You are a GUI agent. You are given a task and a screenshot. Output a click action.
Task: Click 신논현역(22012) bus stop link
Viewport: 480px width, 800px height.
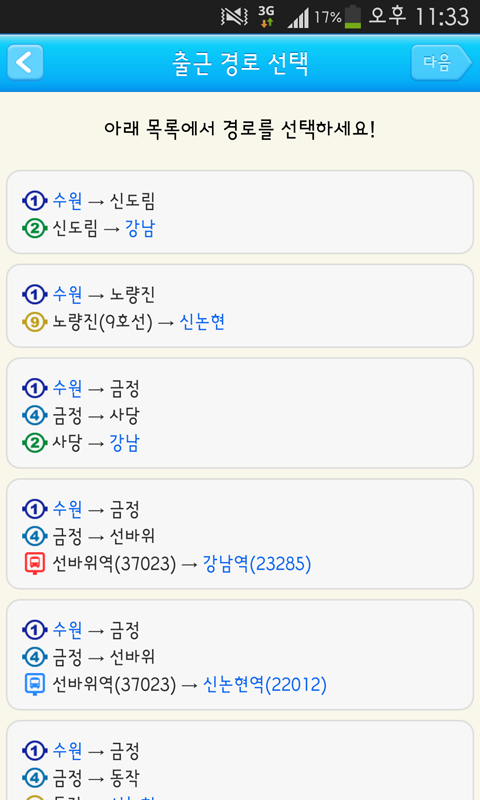[x=265, y=685]
